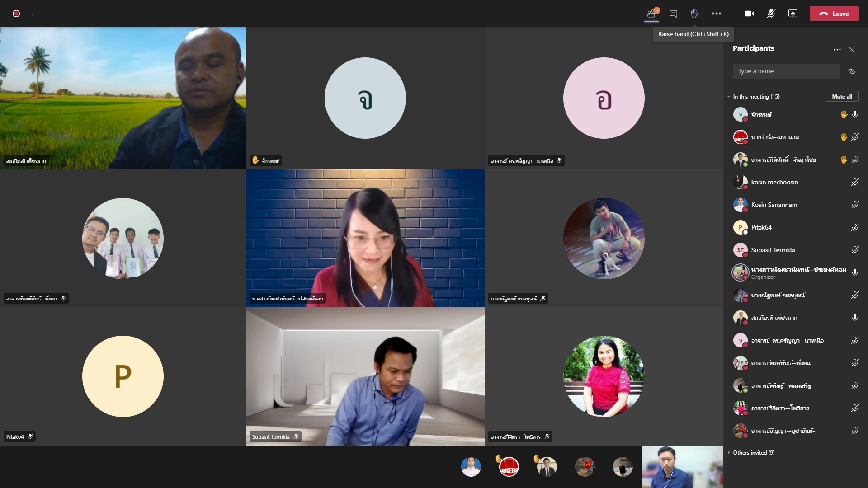Open the conversation chat icon
This screenshot has height=488, width=868.
coord(673,14)
